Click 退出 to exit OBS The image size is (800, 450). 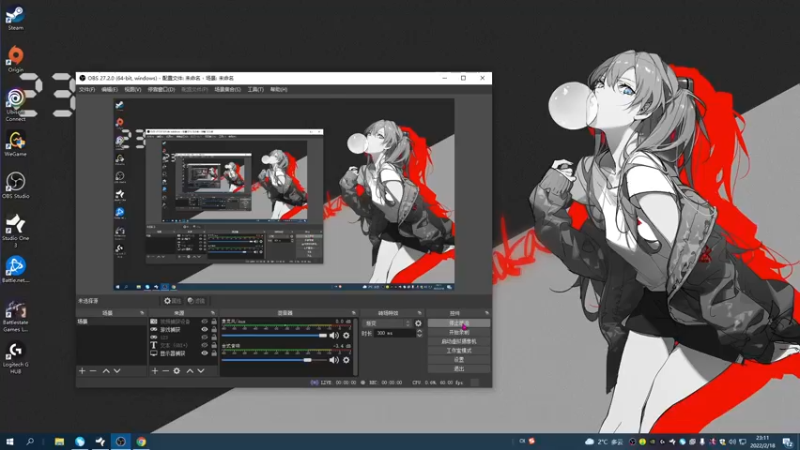(459, 369)
